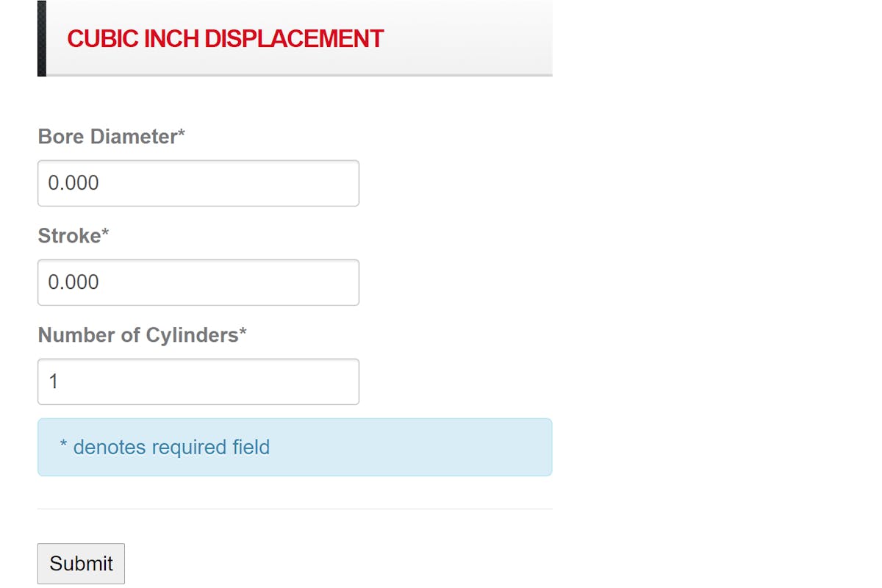Click the asterisk after Stroke

(105, 234)
